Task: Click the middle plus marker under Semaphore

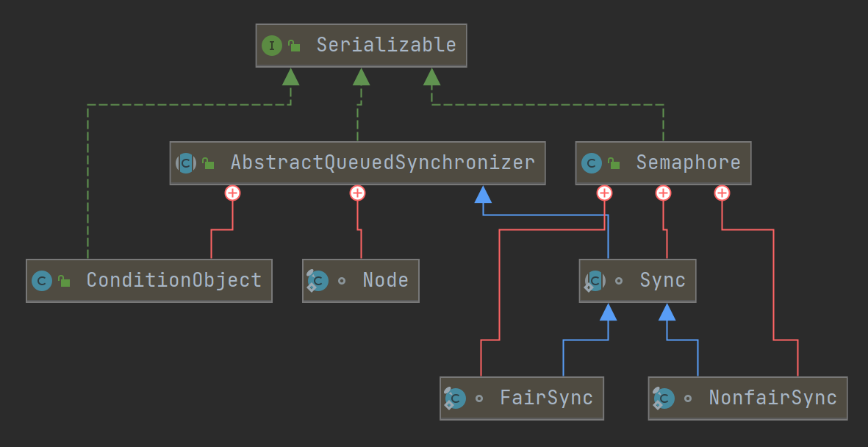Action: (663, 193)
